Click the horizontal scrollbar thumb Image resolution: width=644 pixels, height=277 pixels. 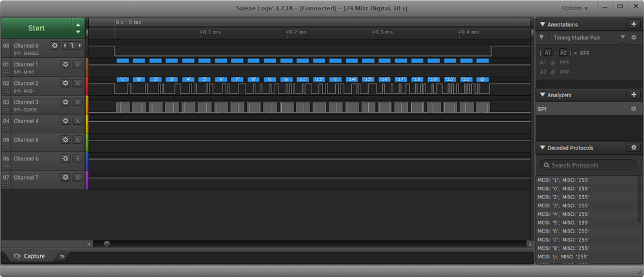pos(107,244)
